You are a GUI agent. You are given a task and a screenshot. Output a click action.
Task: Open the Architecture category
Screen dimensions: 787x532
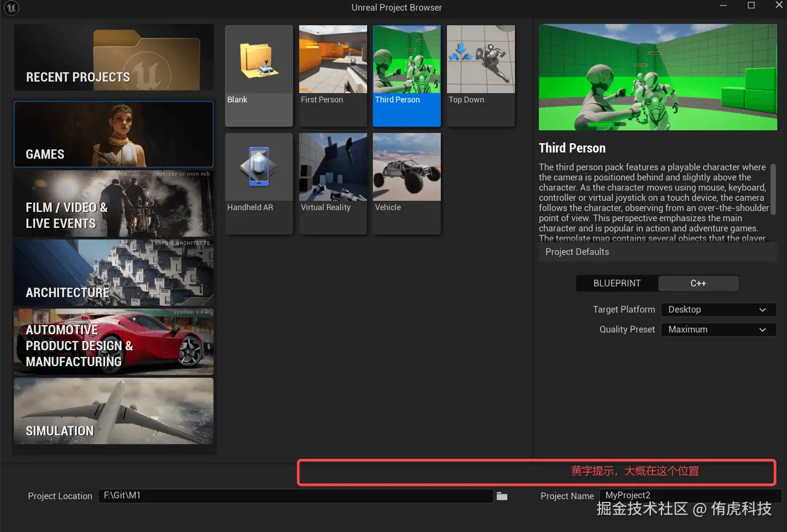tap(114, 273)
